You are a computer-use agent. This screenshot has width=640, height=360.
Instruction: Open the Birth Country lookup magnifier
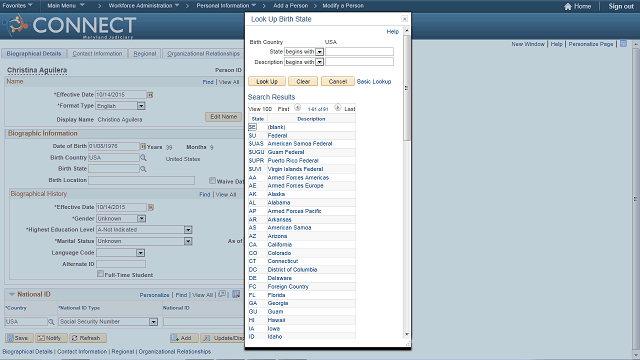143,158
